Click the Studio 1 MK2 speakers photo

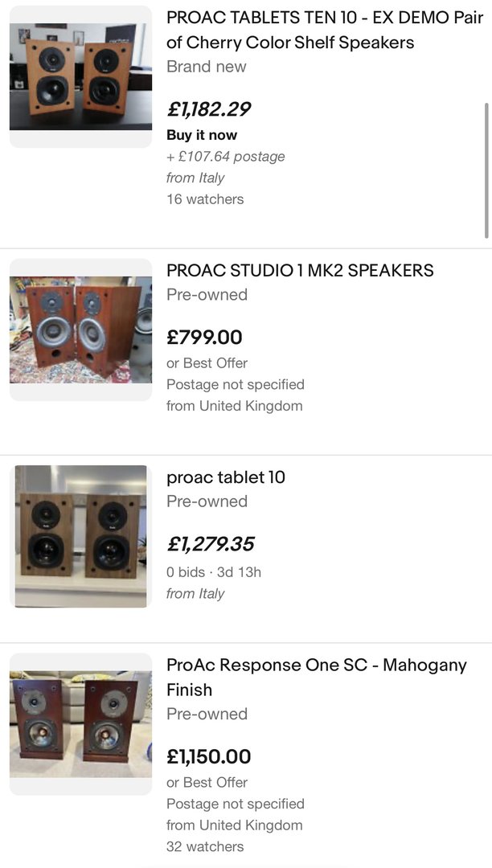(x=80, y=330)
